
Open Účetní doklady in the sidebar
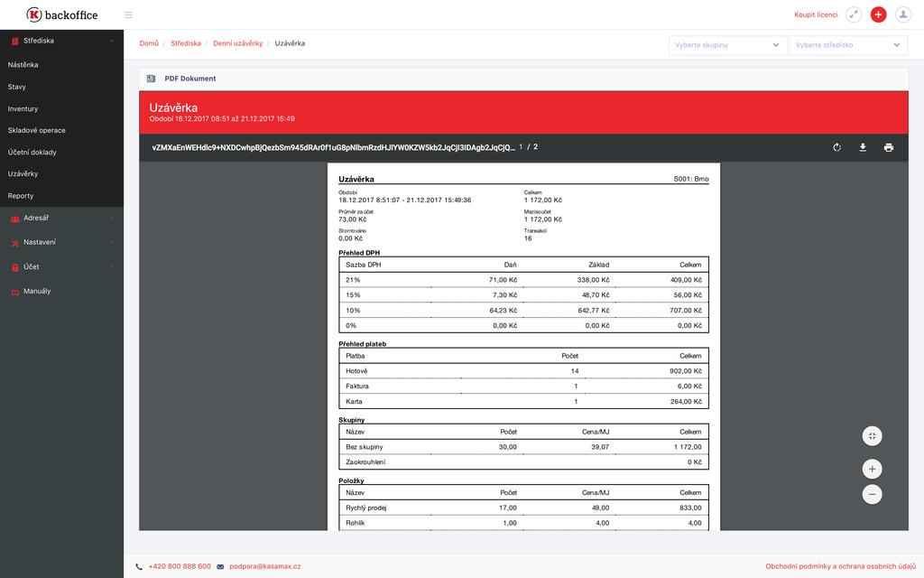(x=32, y=152)
